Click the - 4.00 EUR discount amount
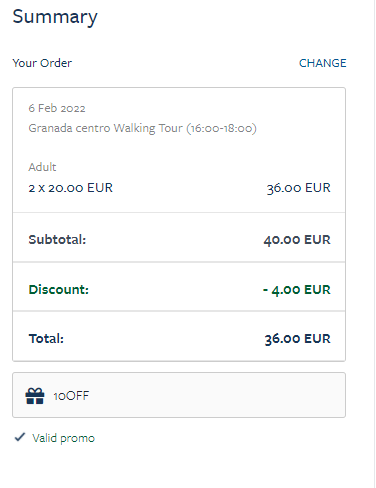 pyautogui.click(x=297, y=290)
